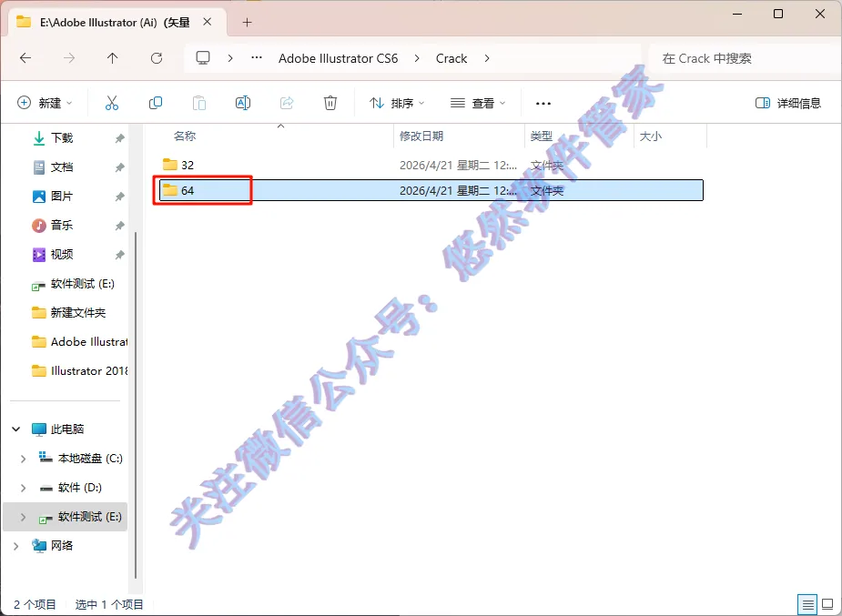Open the 查看 view dropdown
Screen dimensions: 842x616
pyautogui.click(x=478, y=103)
